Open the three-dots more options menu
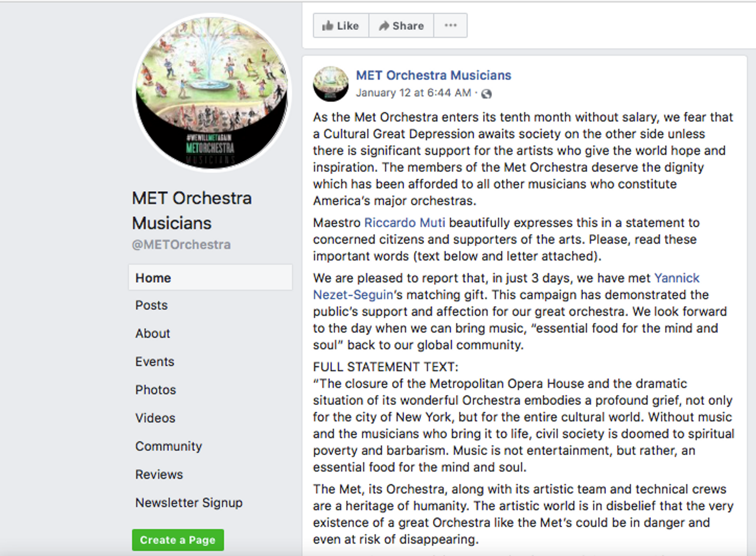The width and height of the screenshot is (756, 556). point(451,26)
